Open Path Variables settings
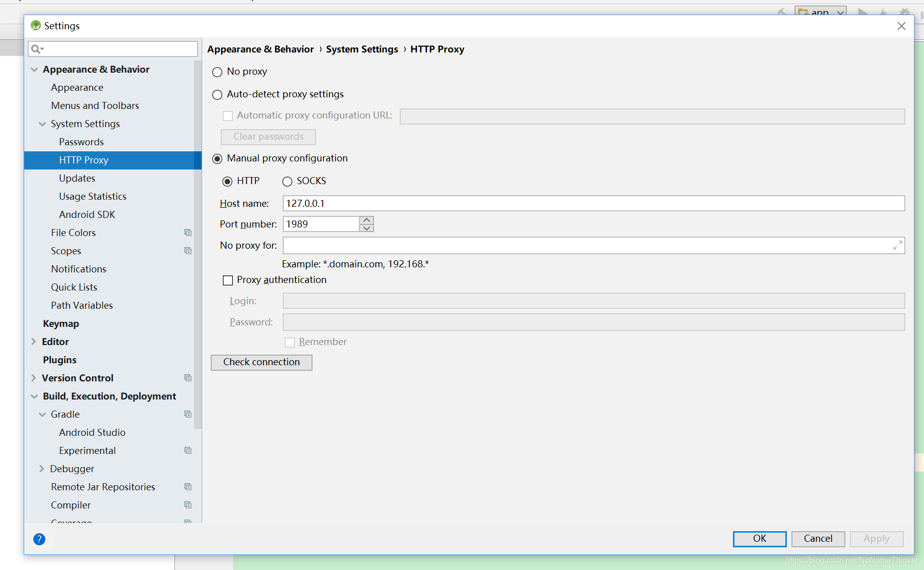 click(x=82, y=305)
